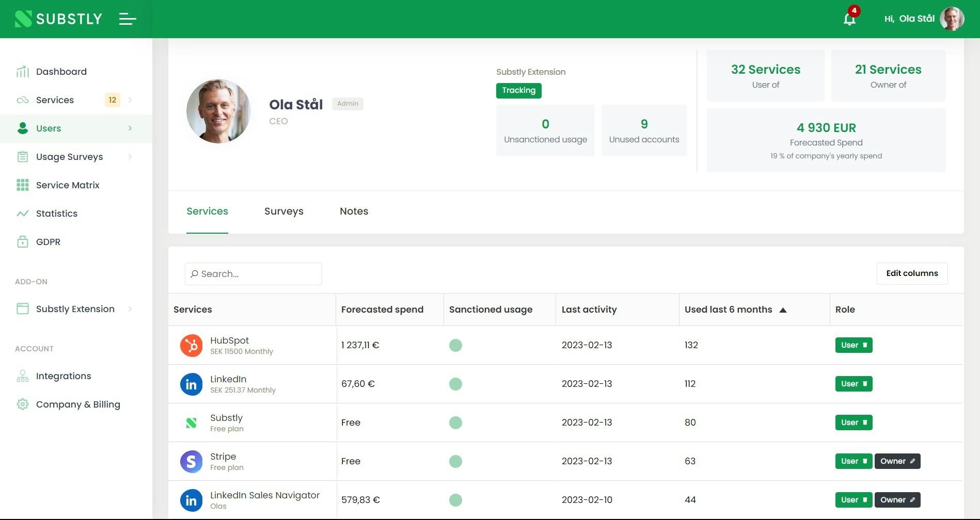Viewport: 980px width, 520px height.
Task: Click the Users person icon
Action: [23, 128]
